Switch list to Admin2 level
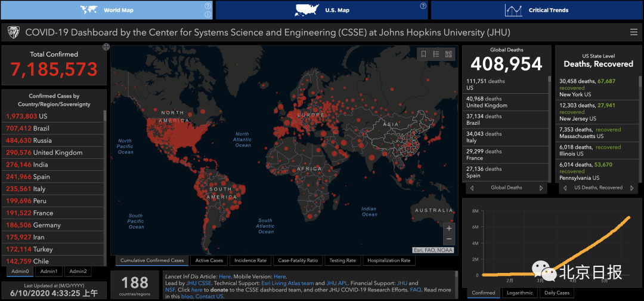644x301 pixels. pyautogui.click(x=78, y=271)
